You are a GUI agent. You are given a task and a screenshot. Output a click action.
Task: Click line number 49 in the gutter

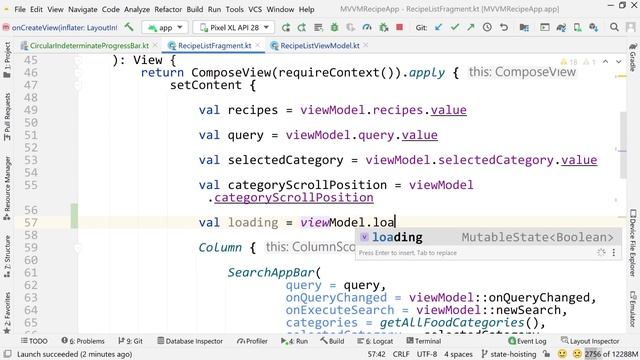(31, 110)
